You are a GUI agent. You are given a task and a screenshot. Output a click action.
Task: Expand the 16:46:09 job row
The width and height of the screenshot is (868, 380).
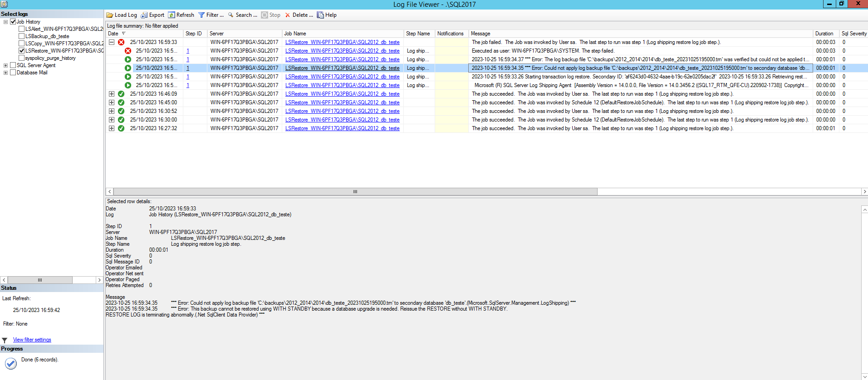coord(112,94)
